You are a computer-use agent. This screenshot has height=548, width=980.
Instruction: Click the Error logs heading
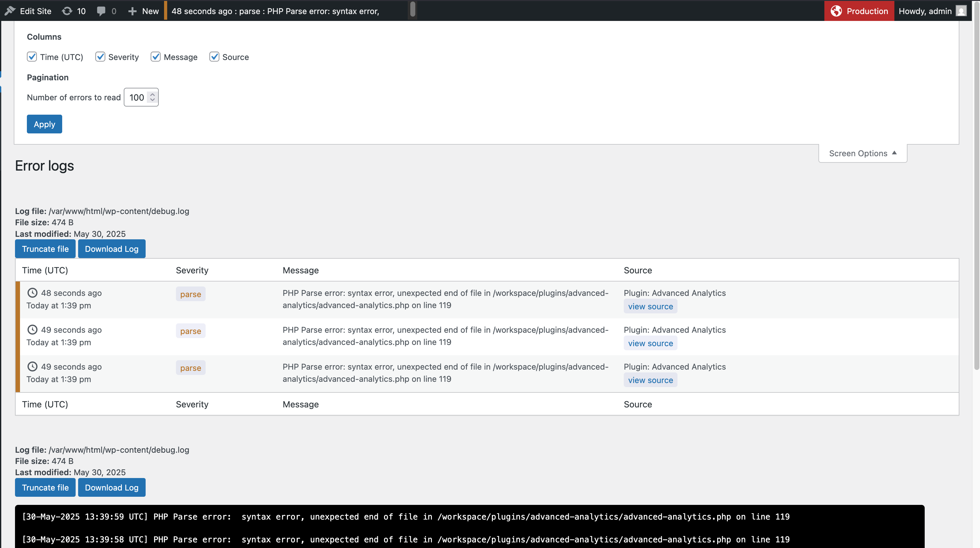click(x=44, y=166)
